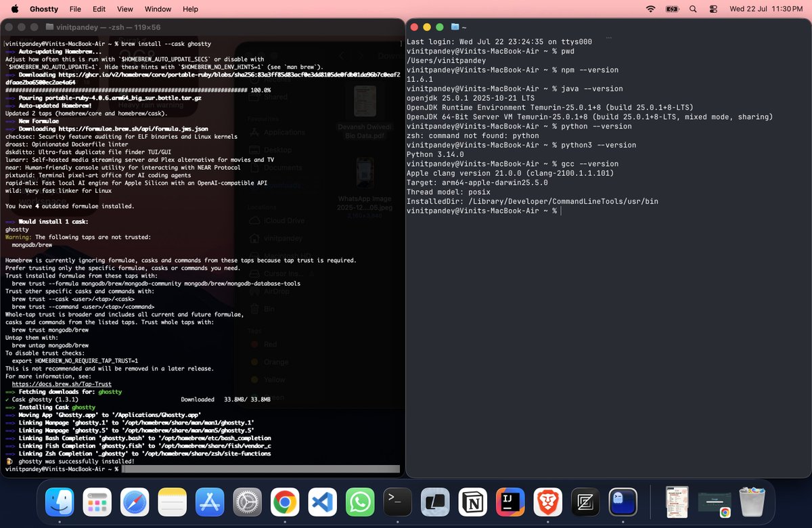Viewport: 812px width, 528px height.
Task: Open the Notes app in the dock
Action: pyautogui.click(x=173, y=503)
